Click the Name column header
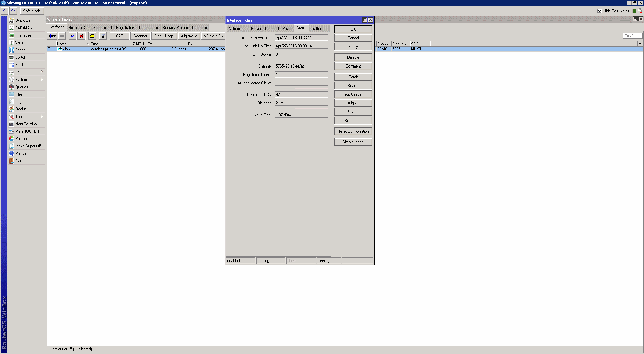Image resolution: width=644 pixels, height=354 pixels. (x=72, y=44)
